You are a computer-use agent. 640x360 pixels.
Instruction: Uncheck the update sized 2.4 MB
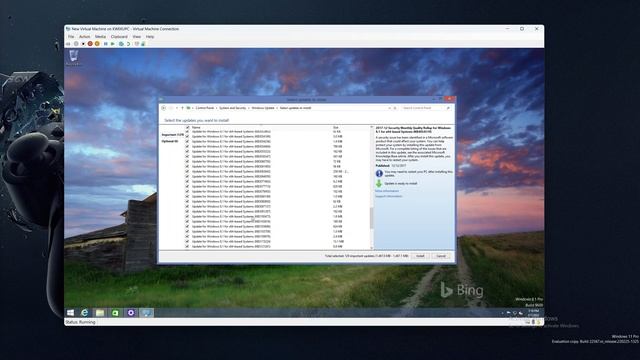point(187,236)
